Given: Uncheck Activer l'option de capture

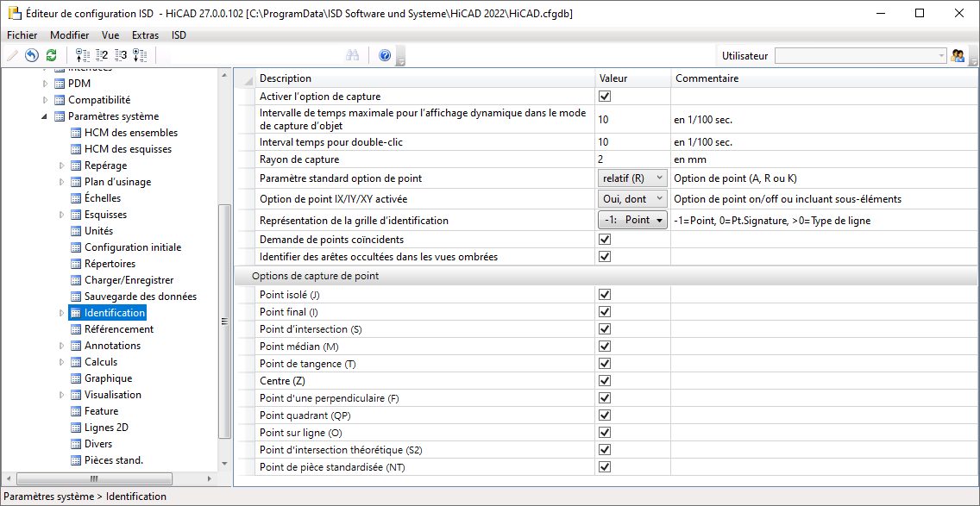Looking at the screenshot, I should (605, 97).
